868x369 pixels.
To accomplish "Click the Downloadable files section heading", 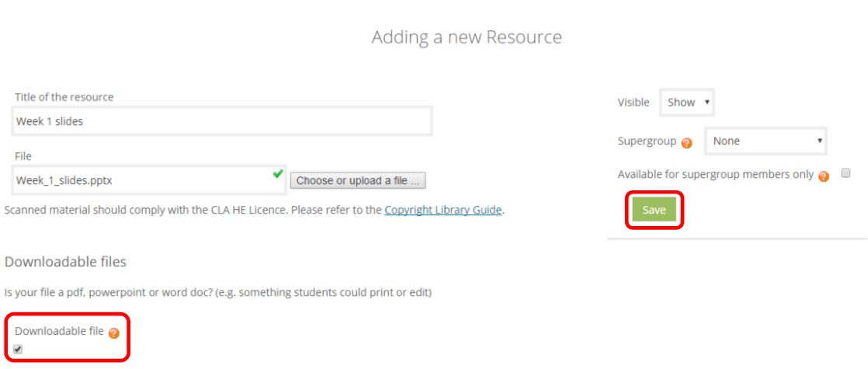I will 65,262.
